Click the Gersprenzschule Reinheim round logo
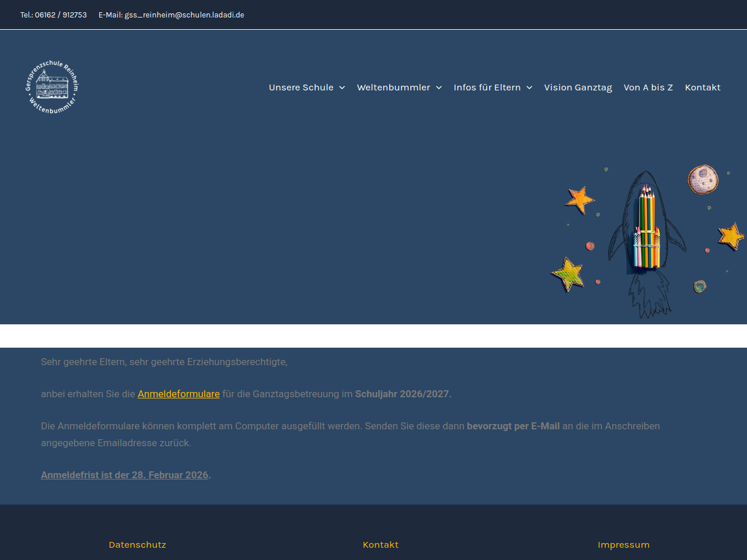Viewport: 747px width, 560px height. pyautogui.click(x=53, y=87)
